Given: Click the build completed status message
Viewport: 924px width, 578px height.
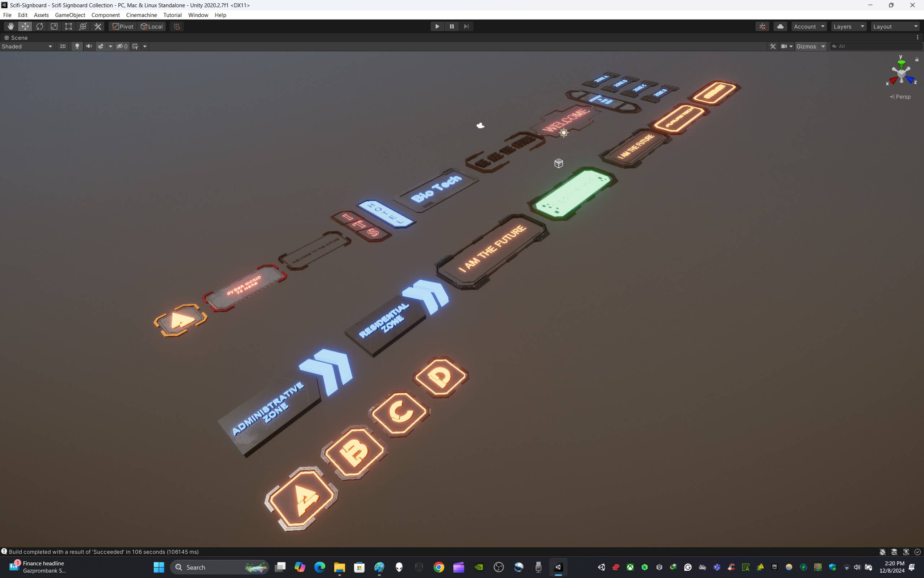Looking at the screenshot, I should pos(104,552).
